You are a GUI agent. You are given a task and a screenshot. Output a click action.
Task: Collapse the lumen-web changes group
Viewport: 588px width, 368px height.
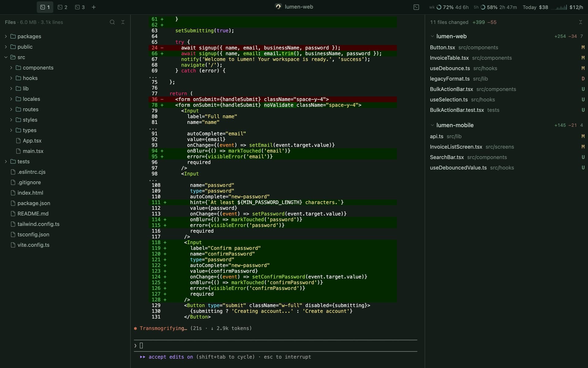(432, 36)
